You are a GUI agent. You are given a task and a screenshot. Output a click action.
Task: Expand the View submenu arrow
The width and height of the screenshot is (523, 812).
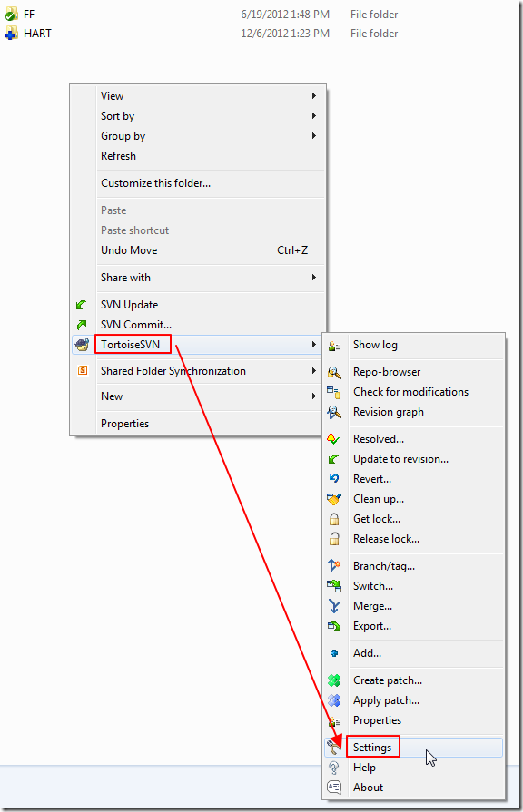[x=314, y=96]
